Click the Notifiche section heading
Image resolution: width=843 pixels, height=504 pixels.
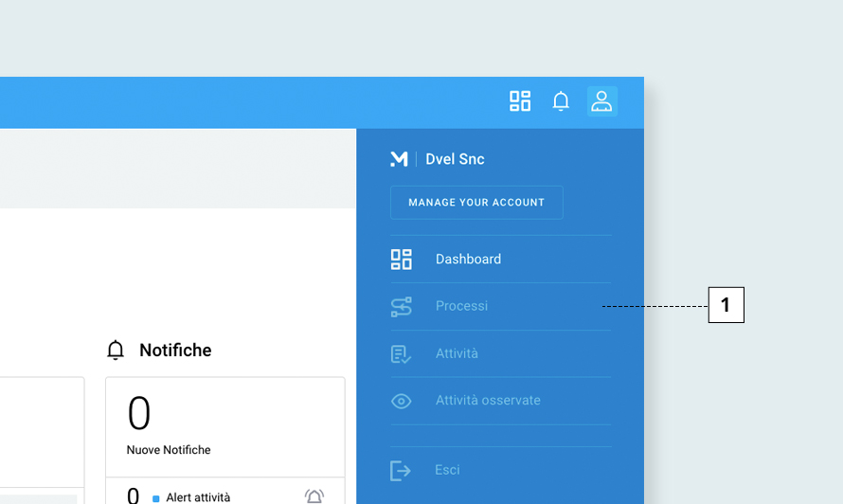coord(175,351)
